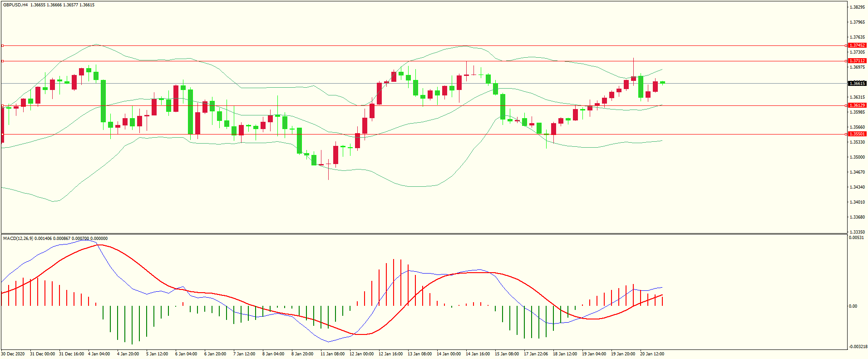Click the current price label 1.36615
Image resolution: width=868 pixels, height=359 pixels.
(x=857, y=84)
